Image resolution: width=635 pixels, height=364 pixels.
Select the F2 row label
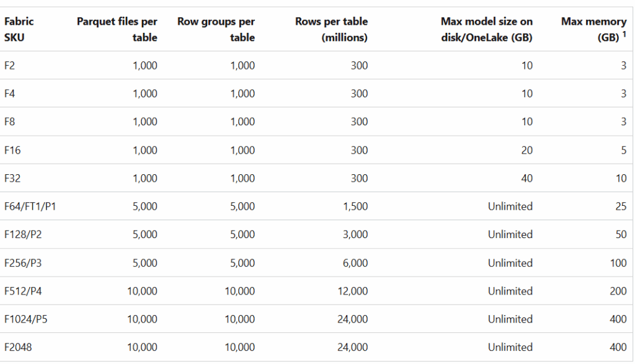[10, 66]
